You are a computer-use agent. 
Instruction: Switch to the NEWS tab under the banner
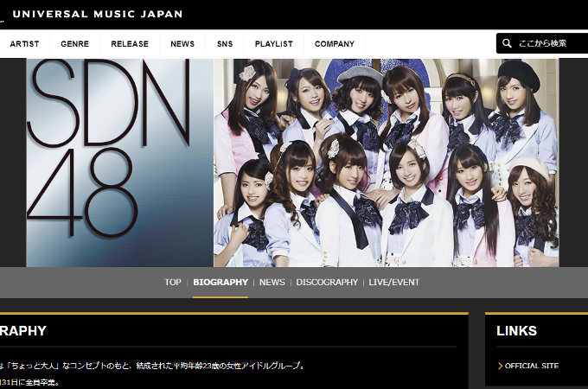tap(272, 282)
